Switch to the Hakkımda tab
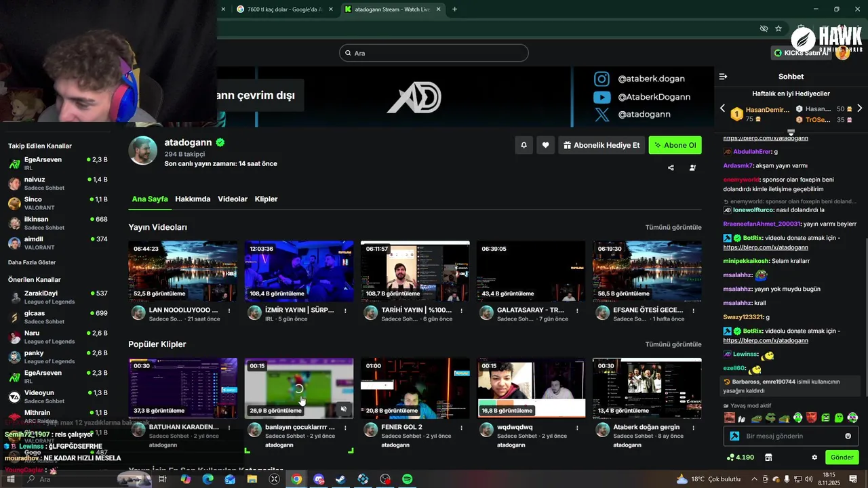 tap(193, 199)
